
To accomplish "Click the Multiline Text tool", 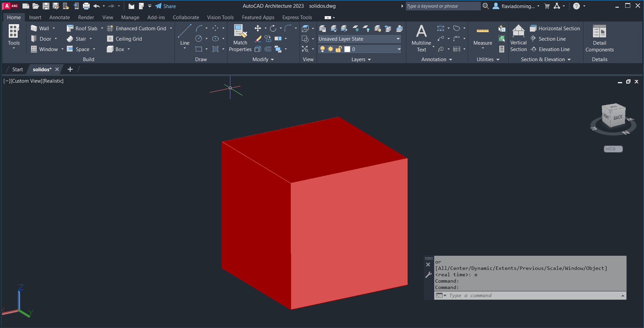I will click(x=421, y=38).
